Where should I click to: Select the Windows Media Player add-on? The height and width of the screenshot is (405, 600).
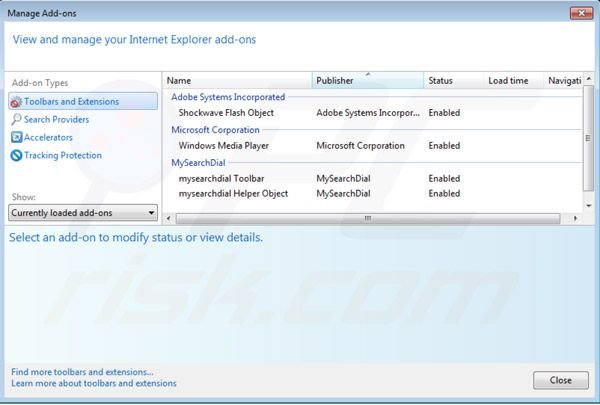pyautogui.click(x=223, y=146)
